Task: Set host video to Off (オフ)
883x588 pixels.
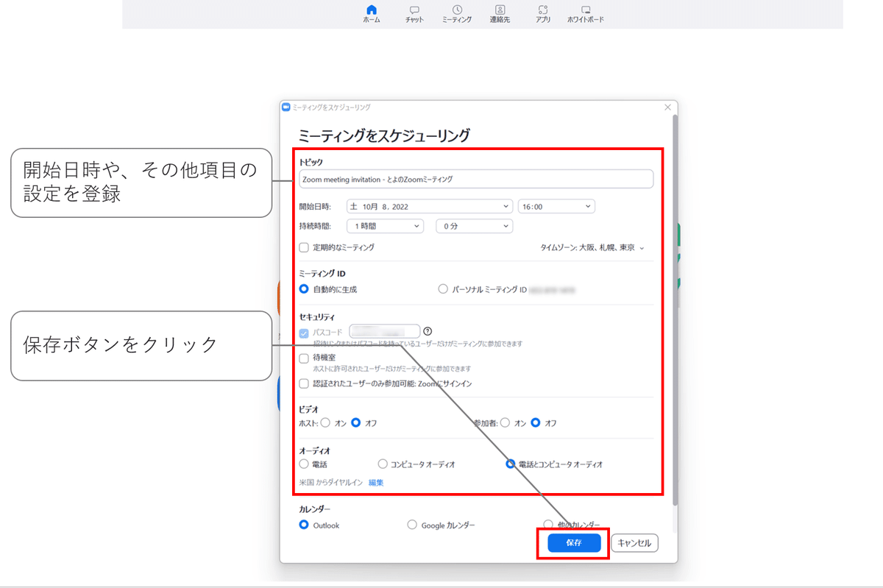Action: click(x=356, y=422)
